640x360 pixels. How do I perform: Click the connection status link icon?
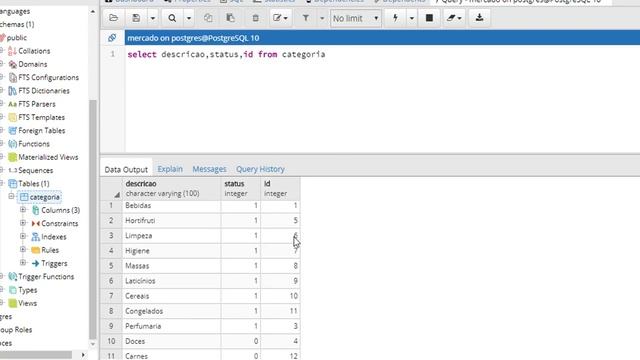click(112, 38)
